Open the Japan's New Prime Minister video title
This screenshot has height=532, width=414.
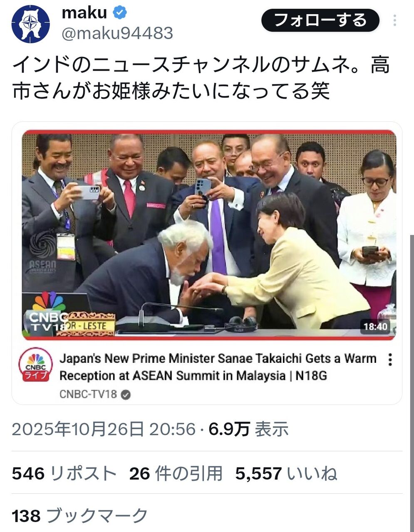[218, 367]
